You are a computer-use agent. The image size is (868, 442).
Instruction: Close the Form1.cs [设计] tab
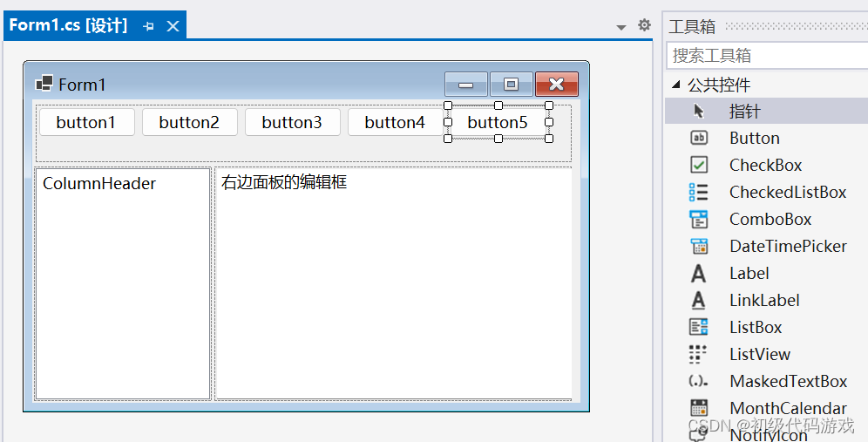coord(173,26)
